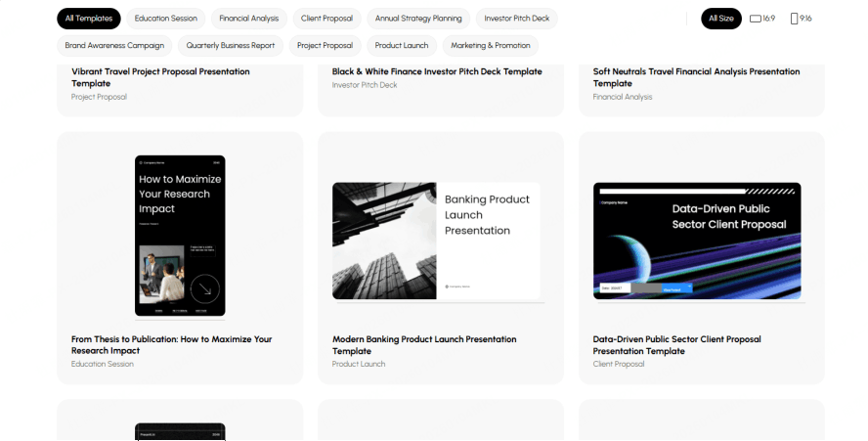Image resolution: width=868 pixels, height=441 pixels.
Task: Select Marketing & Promotion category
Action: coord(491,46)
